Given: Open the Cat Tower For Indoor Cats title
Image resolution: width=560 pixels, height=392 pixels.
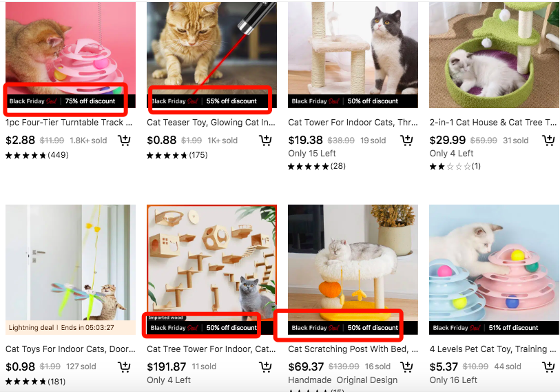Looking at the screenshot, I should coord(353,123).
